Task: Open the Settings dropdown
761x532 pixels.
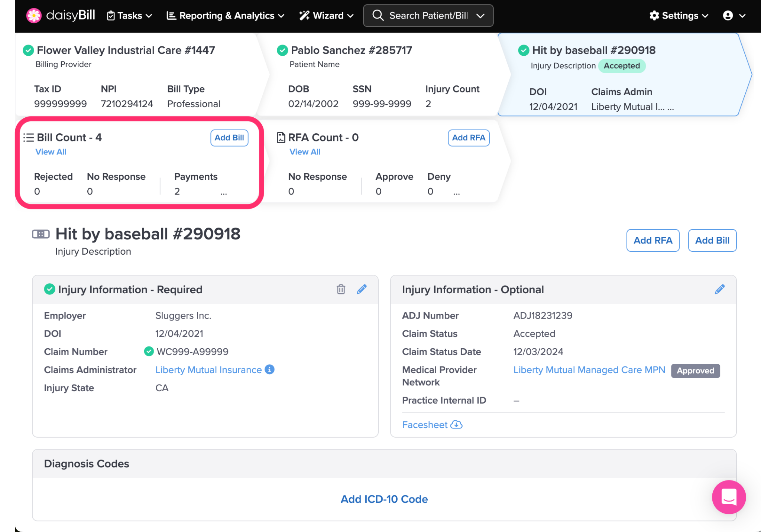Action: 679,16
